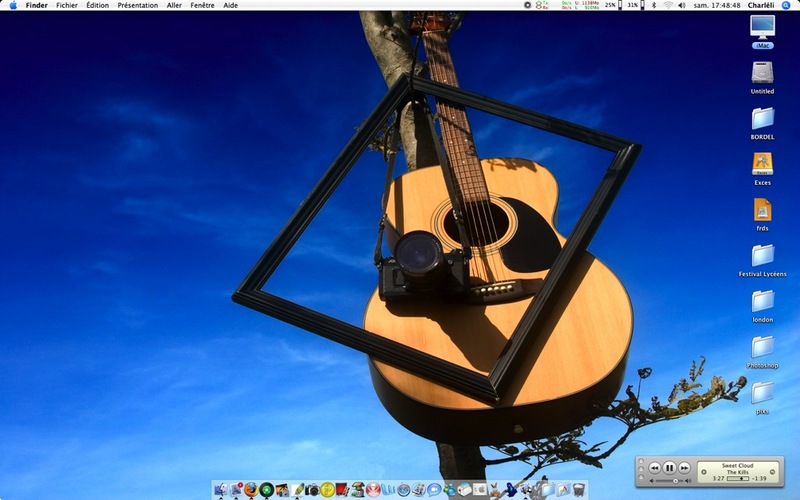Pause the song in iTunes mini player
The width and height of the screenshot is (800, 500).
click(669, 467)
